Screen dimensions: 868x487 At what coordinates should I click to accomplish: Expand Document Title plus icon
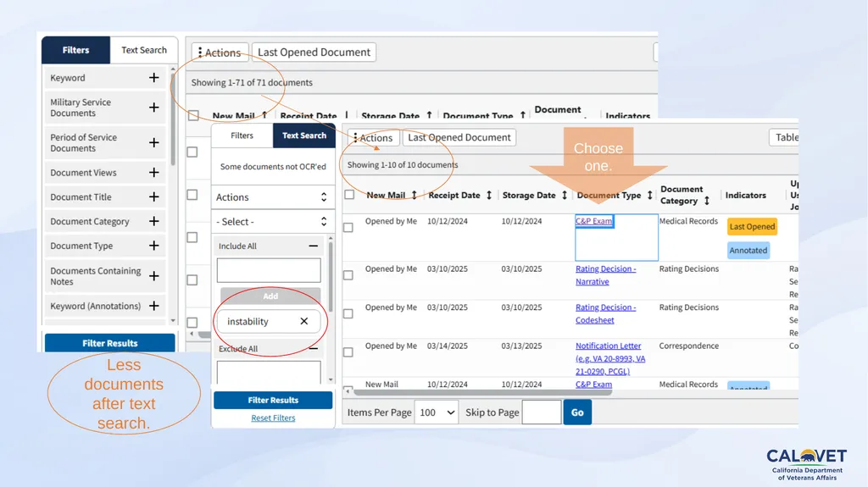pyautogui.click(x=154, y=197)
